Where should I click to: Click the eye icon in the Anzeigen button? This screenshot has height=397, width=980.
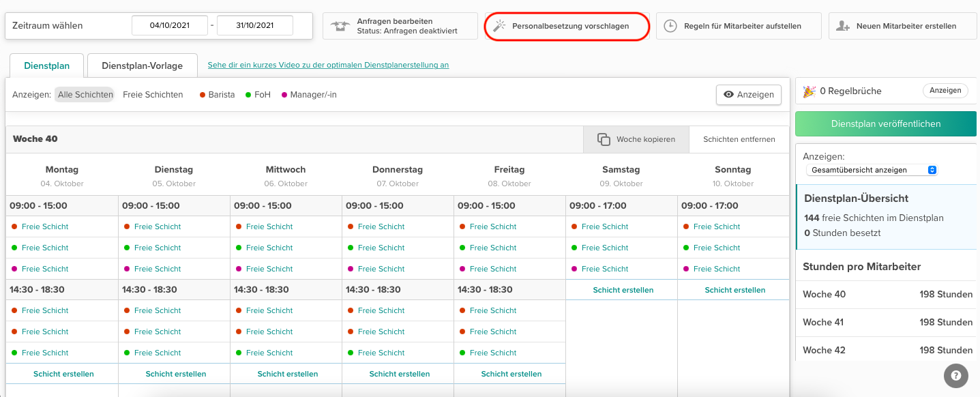[x=728, y=95]
